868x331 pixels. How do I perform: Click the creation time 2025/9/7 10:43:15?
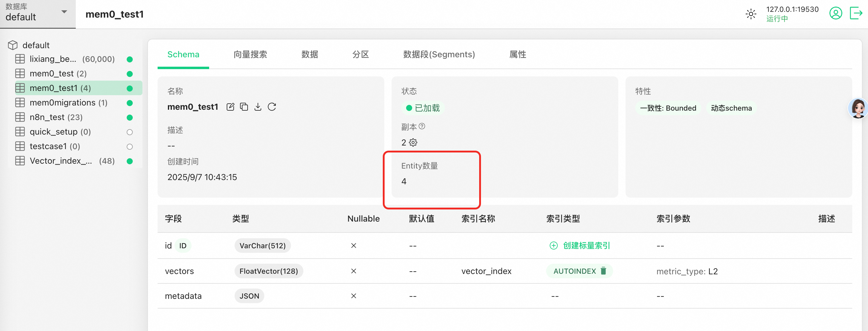(x=202, y=177)
